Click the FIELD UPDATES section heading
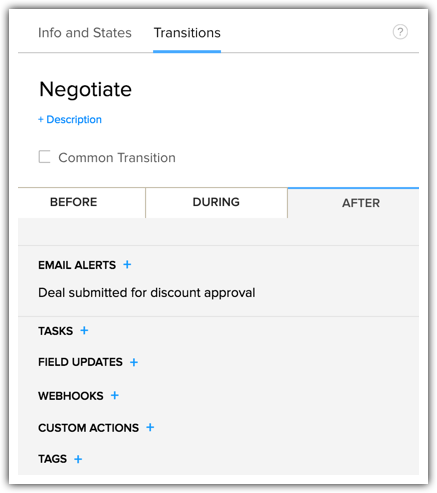The height and width of the screenshot is (493, 437). pos(80,362)
